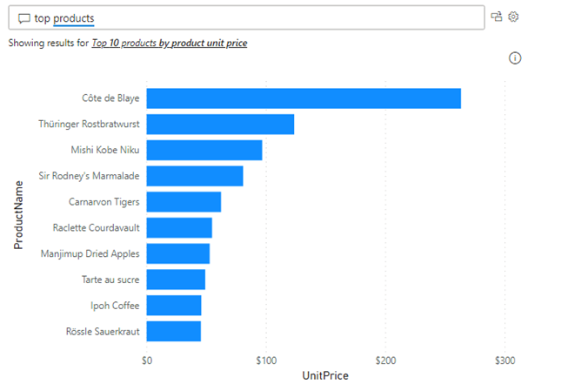Click the 'Mishi Kobe Niku' axis label

pyautogui.click(x=105, y=151)
